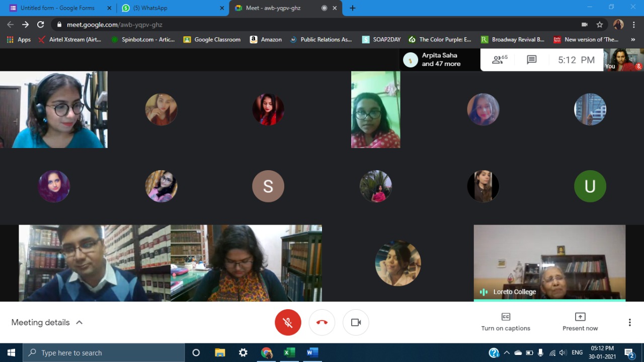644x362 pixels.
Task: Hang up the call
Action: pyautogui.click(x=322, y=322)
